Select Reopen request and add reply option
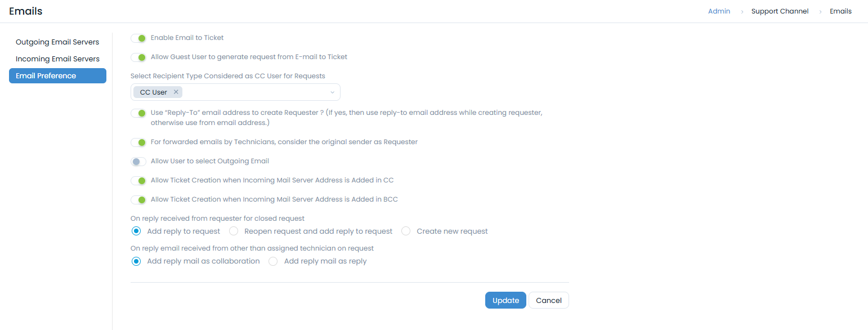Screen dimensions: 868x330 234,231
